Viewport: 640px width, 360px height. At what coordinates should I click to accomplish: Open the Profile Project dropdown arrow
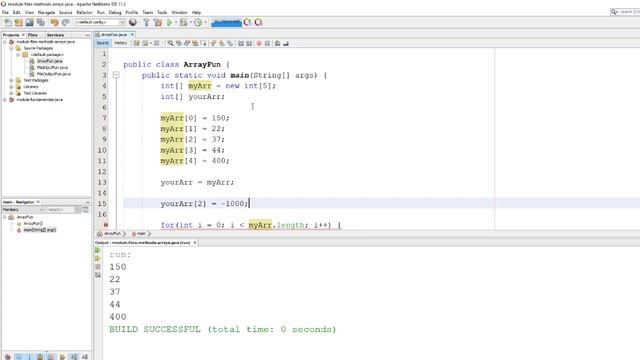pos(205,22)
